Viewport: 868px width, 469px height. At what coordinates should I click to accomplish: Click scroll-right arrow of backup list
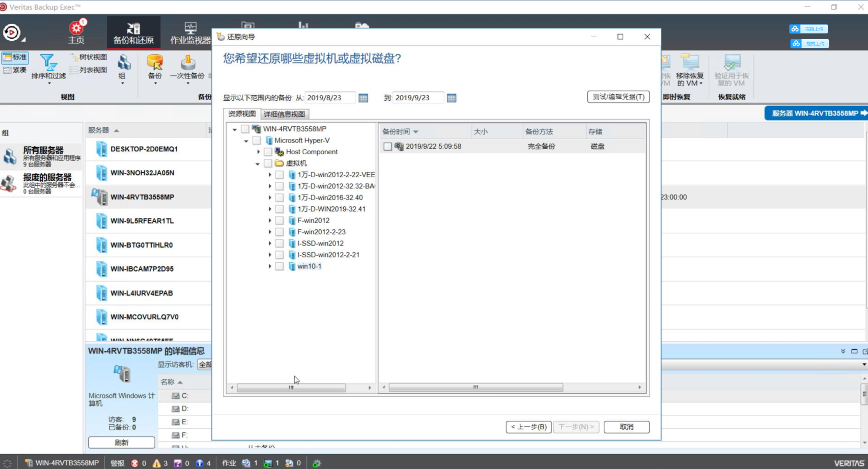pyautogui.click(x=640, y=388)
